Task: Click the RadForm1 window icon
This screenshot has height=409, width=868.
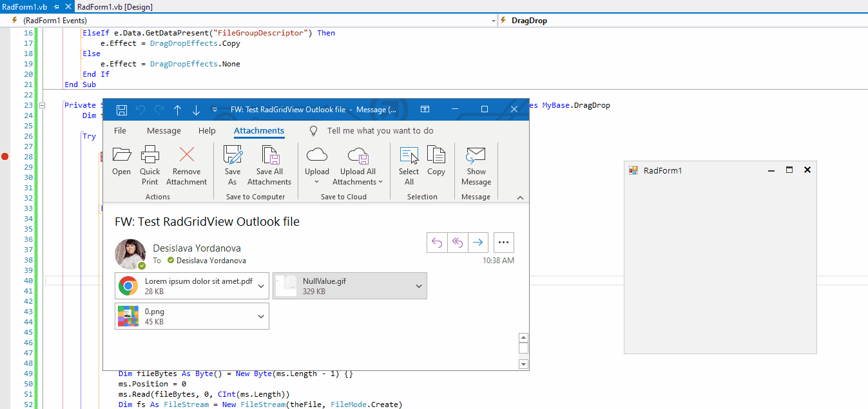Action: [x=633, y=170]
